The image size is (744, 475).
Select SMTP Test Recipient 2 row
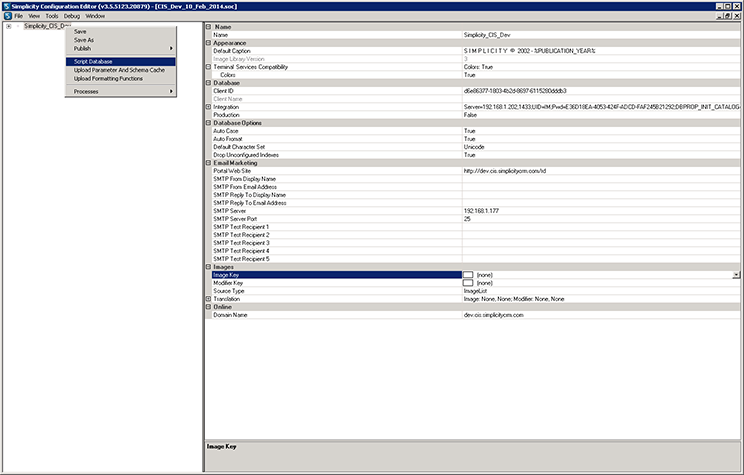click(476, 235)
